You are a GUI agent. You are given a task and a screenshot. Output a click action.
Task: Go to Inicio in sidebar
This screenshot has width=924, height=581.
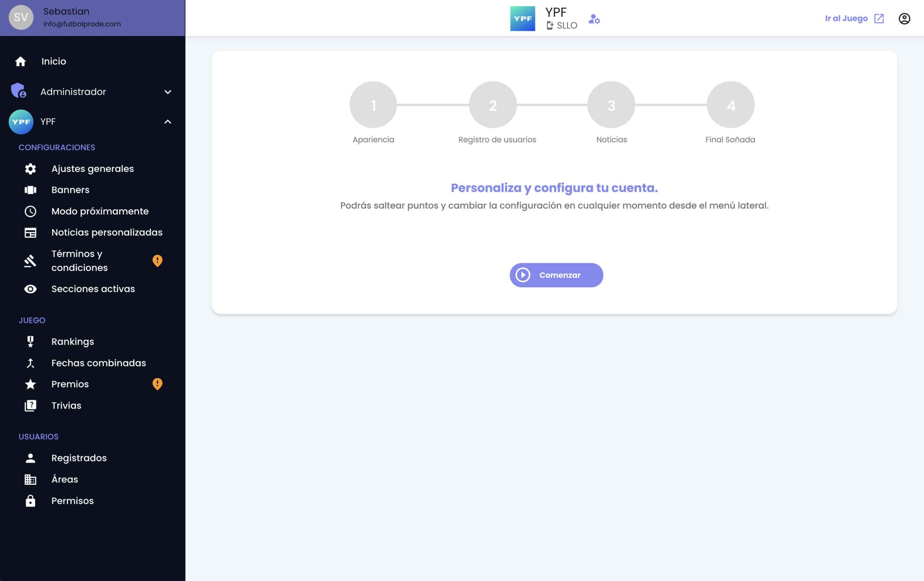click(x=54, y=61)
